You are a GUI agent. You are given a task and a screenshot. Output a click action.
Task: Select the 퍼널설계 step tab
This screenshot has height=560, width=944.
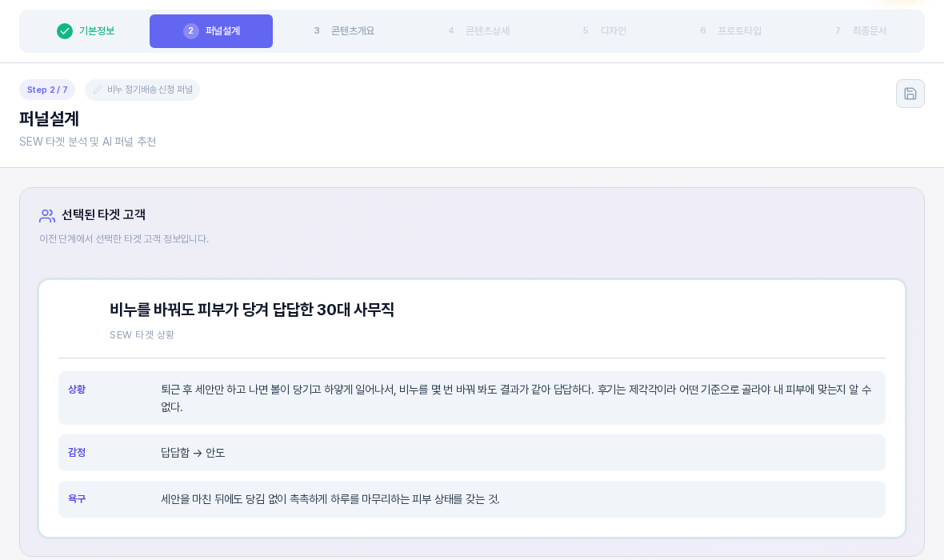tap(210, 30)
